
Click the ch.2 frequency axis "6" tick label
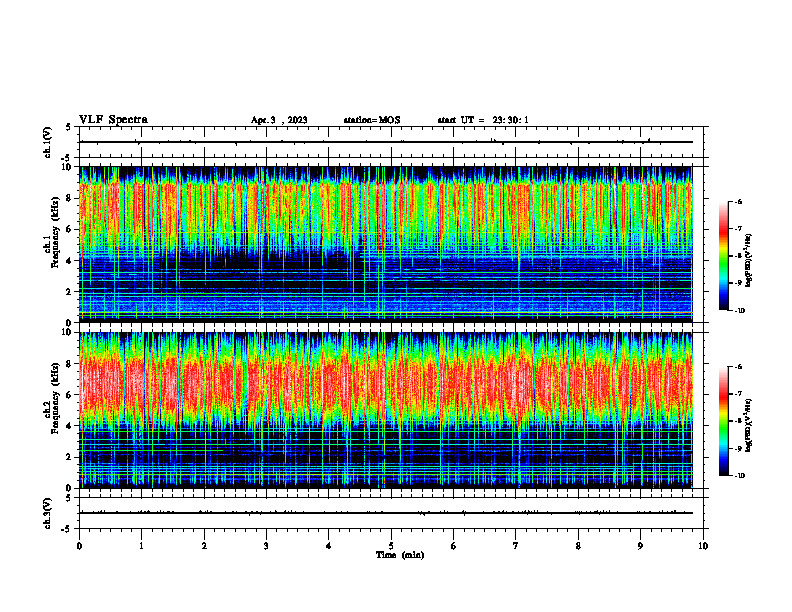point(68,395)
